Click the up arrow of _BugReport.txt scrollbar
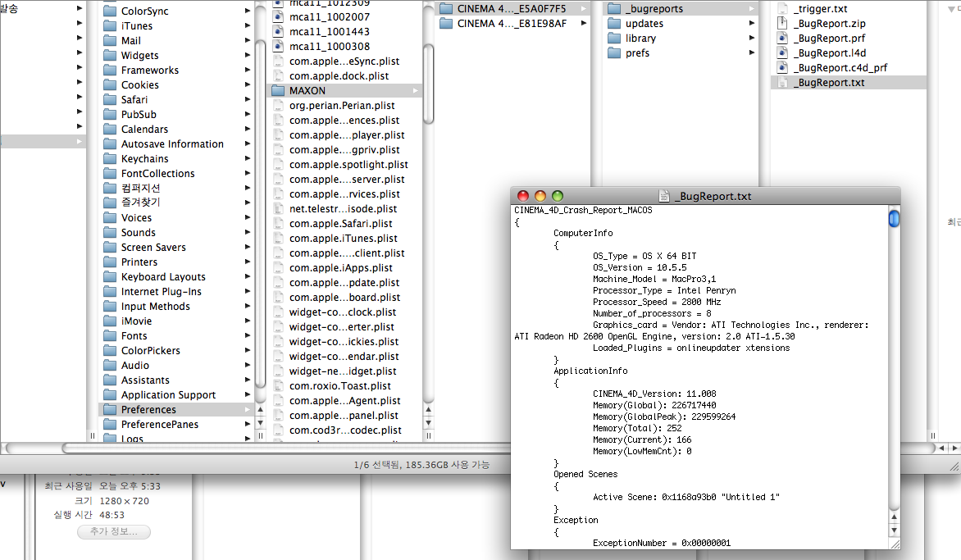 point(895,517)
